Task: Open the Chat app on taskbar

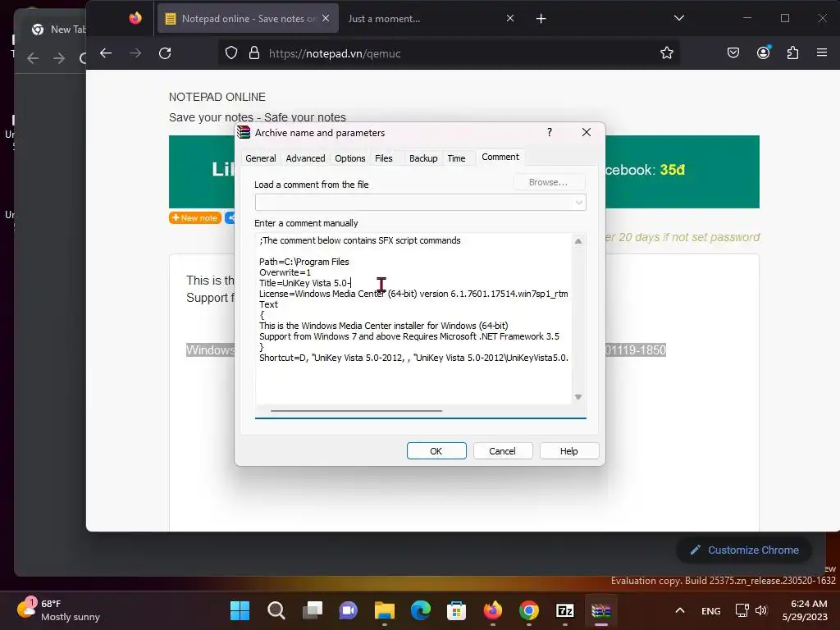Action: [348, 610]
